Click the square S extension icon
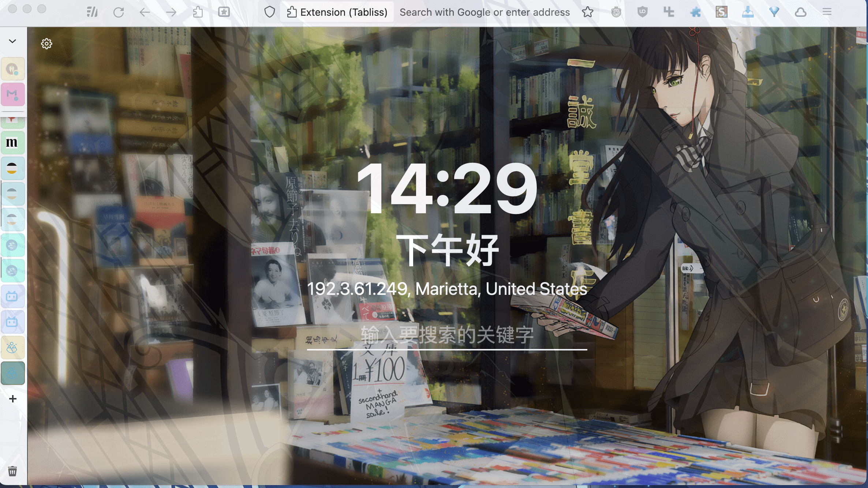The width and height of the screenshot is (868, 488). 722,12
